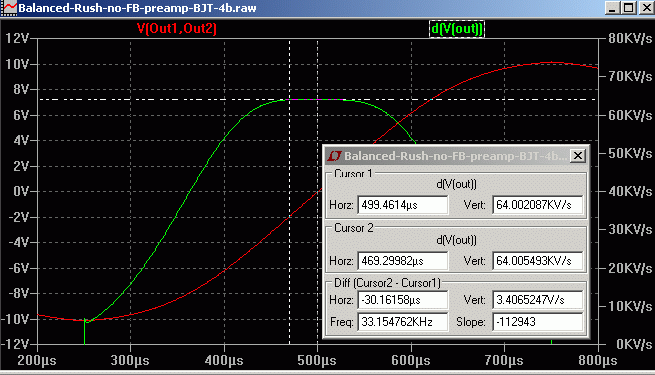Viewport: 655px width, 375px height.
Task: Click Cursor 1 Vert field 64.002087KV/s
Action: pos(538,205)
